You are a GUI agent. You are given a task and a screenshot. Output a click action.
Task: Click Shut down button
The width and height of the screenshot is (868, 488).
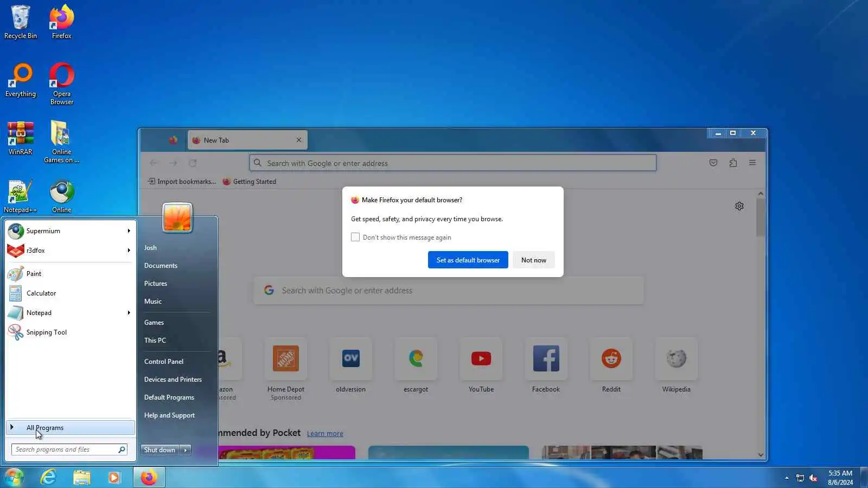click(160, 450)
